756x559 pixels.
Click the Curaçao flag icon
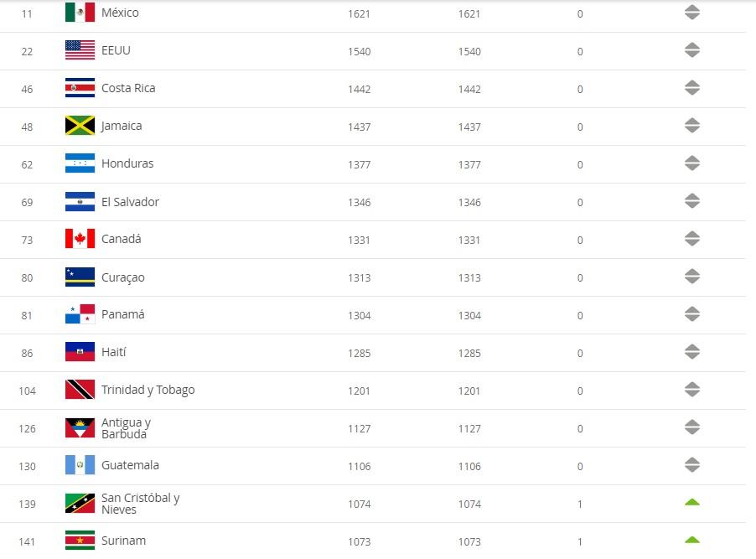pos(80,277)
